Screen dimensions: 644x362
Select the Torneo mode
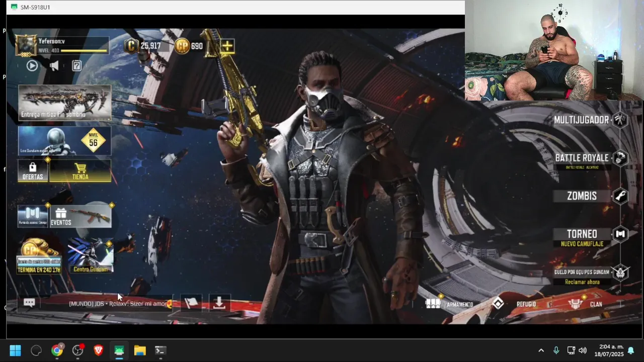tap(582, 234)
